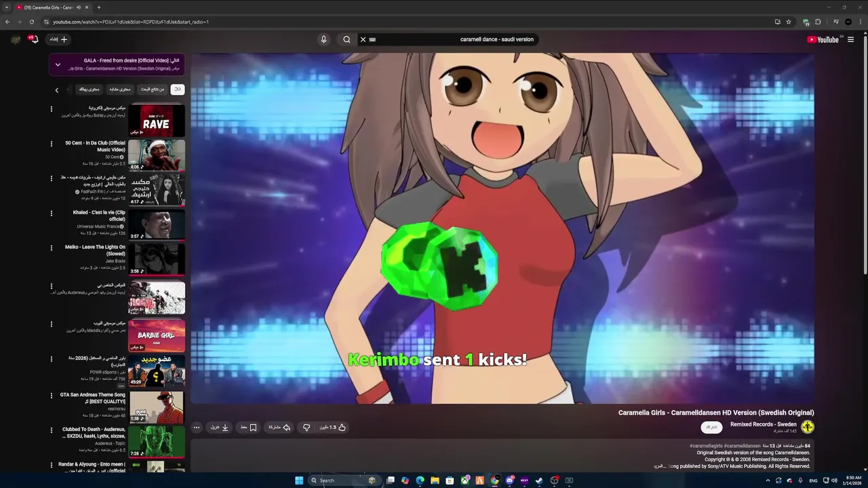
Task: Open 50 Cent In Da Club thumbnail
Action: click(157, 155)
